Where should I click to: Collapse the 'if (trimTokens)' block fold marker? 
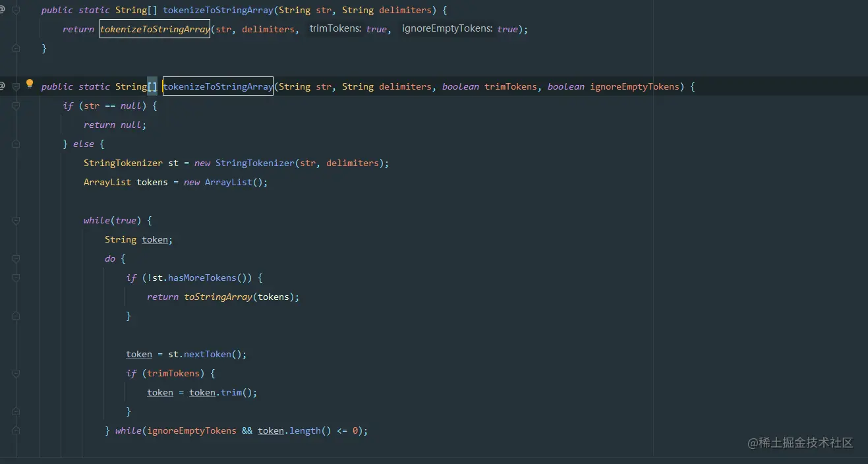[x=16, y=373]
